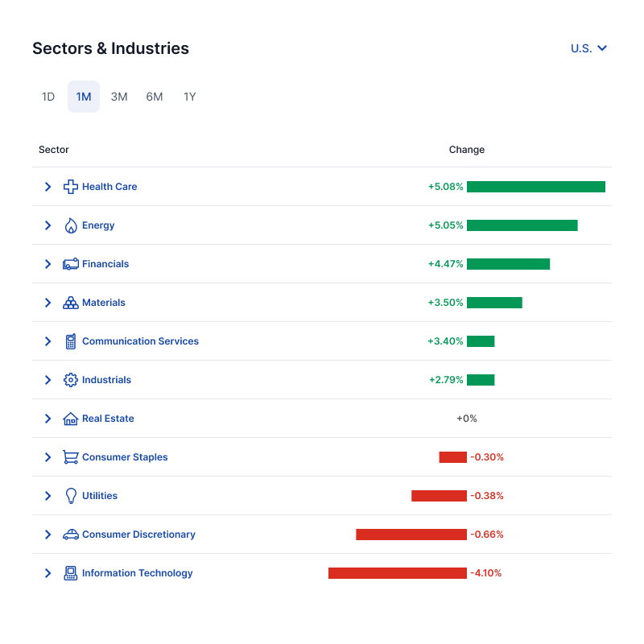Click the Health Care cross icon
The width and height of the screenshot is (644, 644).
pos(71,187)
